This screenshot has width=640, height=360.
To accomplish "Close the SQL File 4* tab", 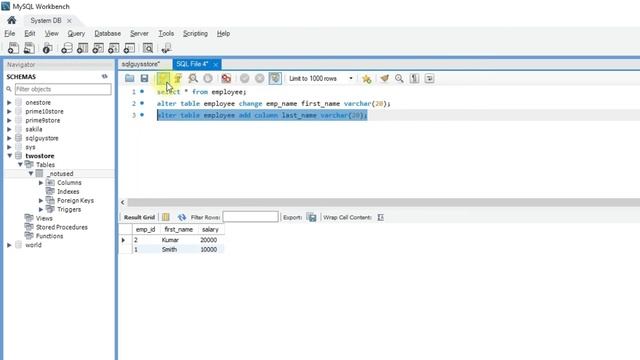I will (x=215, y=64).
